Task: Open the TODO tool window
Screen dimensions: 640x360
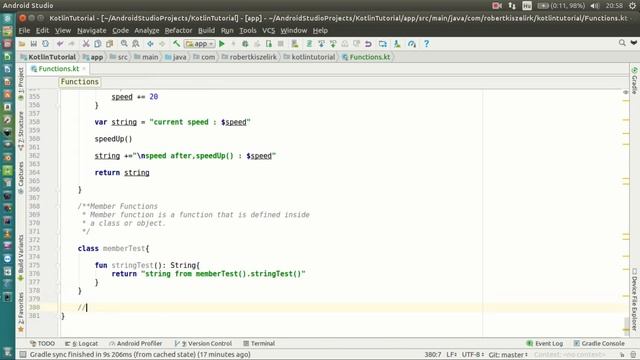Action: tap(42, 343)
